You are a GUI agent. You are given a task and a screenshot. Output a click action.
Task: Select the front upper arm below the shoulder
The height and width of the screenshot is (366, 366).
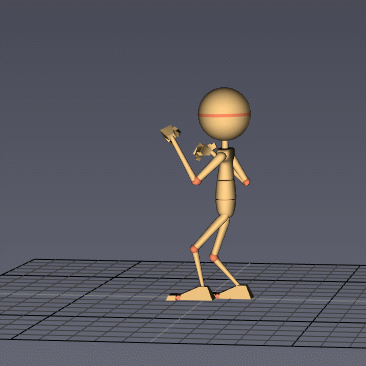coord(211,167)
